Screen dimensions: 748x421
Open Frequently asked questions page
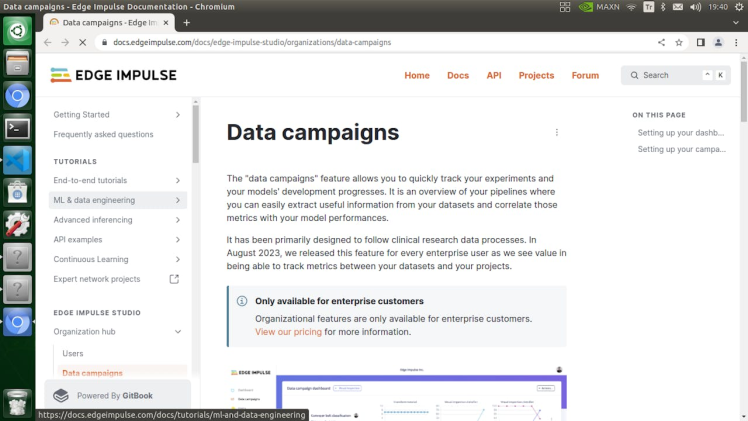click(x=104, y=134)
